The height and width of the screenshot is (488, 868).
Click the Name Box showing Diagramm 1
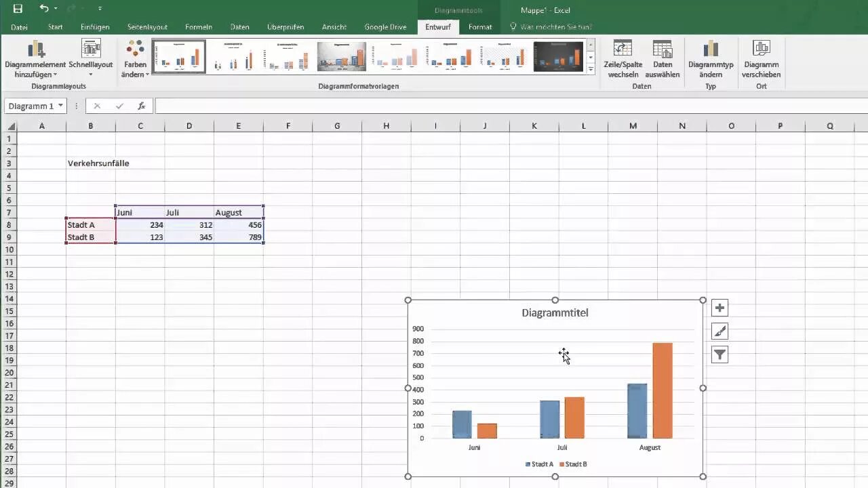pos(31,106)
